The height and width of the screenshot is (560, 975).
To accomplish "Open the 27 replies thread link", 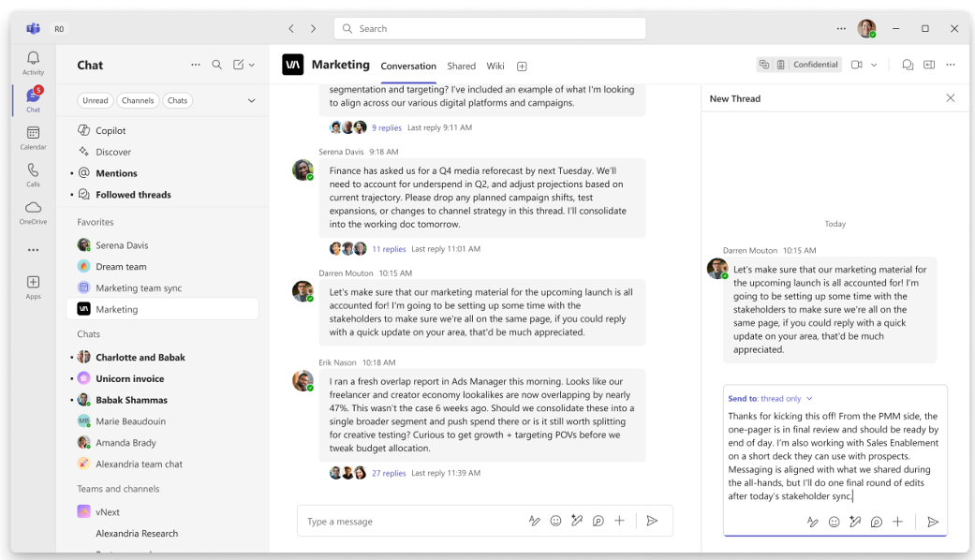I will [x=389, y=473].
